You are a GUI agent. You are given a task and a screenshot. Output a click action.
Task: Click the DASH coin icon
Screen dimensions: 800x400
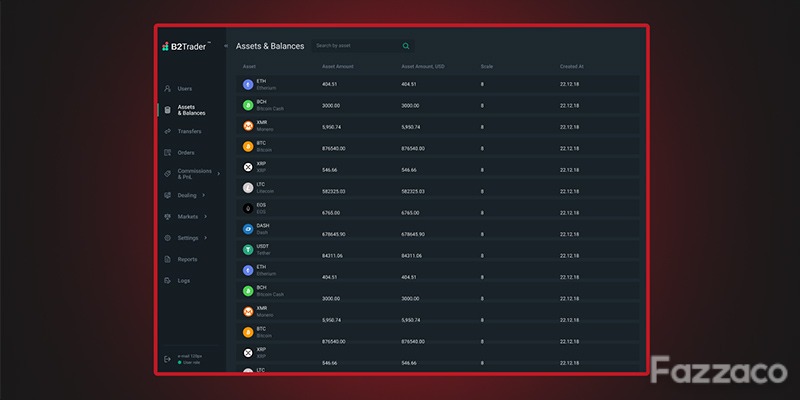[248, 229]
